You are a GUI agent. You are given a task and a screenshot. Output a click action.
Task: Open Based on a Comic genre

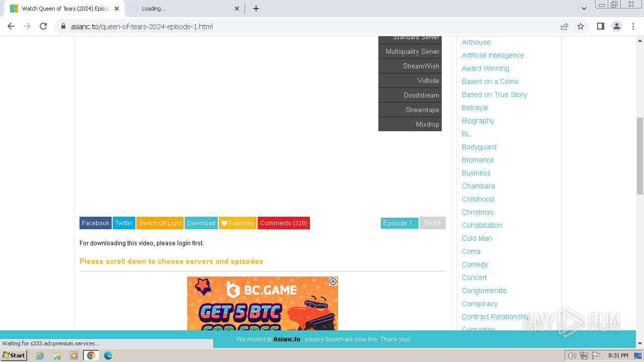coord(491,81)
